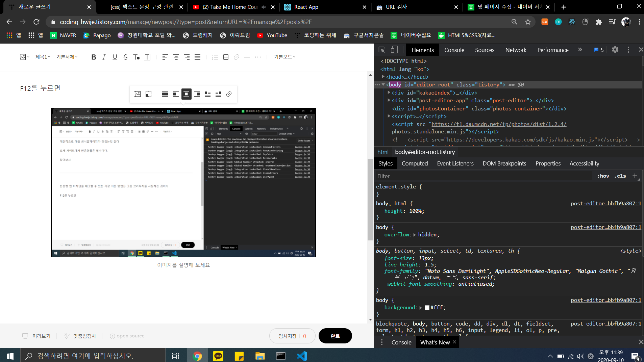The image size is (644, 362).
Task: Open more options (three dots) in editor toolbar
Action: point(258,57)
